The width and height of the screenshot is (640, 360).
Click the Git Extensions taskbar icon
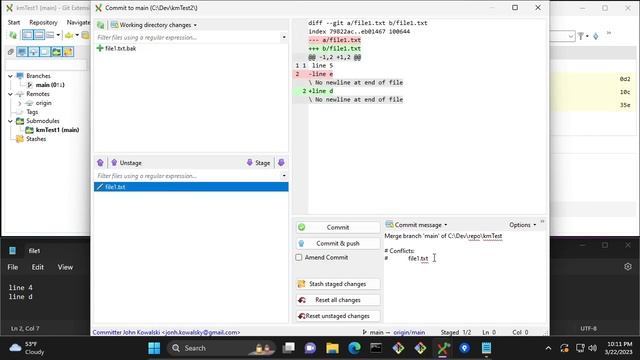442,348
